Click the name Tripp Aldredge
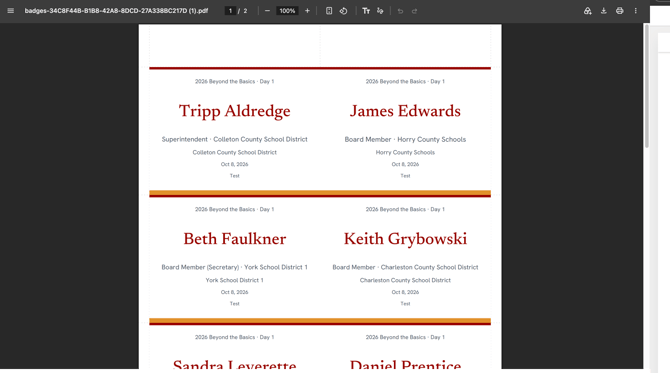This screenshot has width=670, height=373. click(x=235, y=111)
